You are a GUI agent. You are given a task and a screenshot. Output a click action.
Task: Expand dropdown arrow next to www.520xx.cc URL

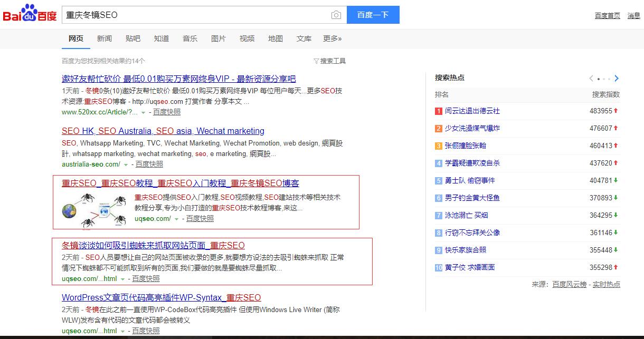(143, 112)
